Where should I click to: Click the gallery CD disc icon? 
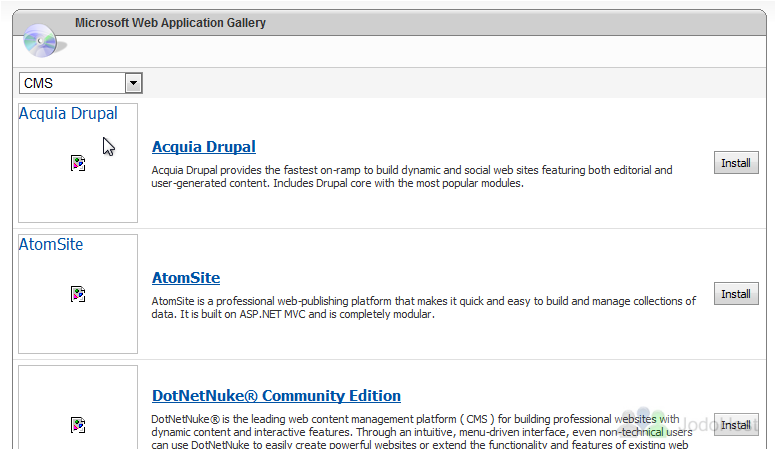click(43, 41)
